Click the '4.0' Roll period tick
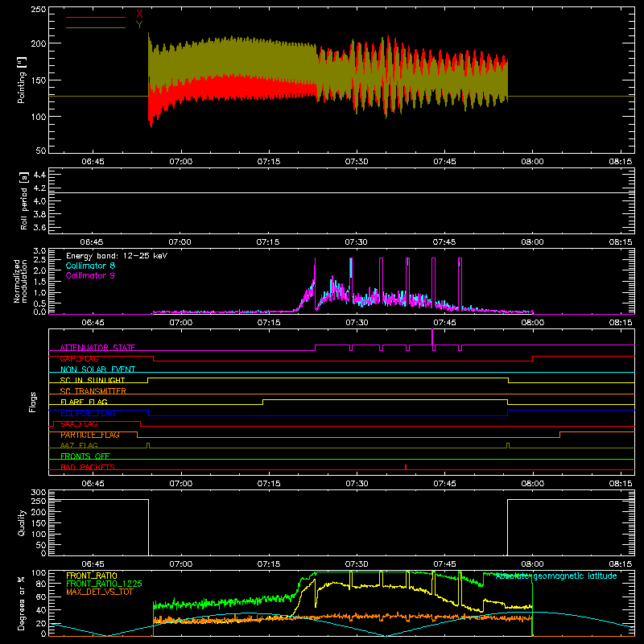Screen dimensions: 644x644 (39, 201)
